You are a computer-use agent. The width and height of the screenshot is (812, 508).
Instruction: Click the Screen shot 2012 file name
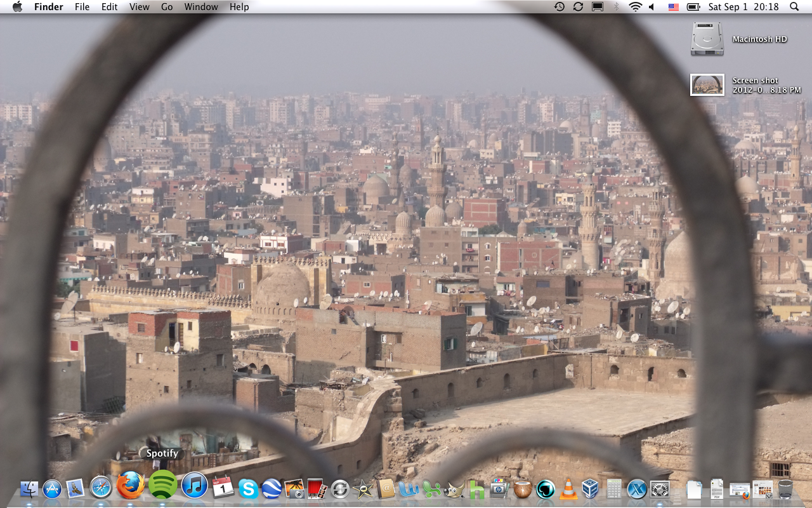(766, 85)
